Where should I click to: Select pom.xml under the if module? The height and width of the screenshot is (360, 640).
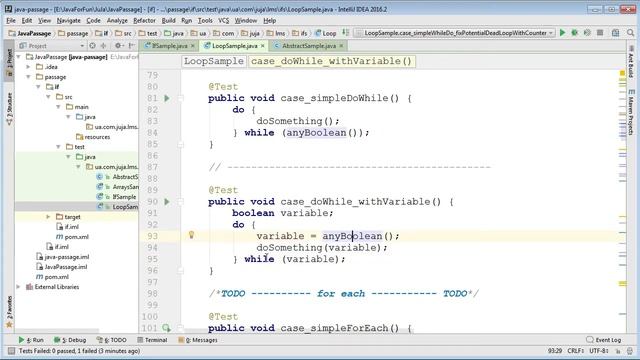pos(72,237)
